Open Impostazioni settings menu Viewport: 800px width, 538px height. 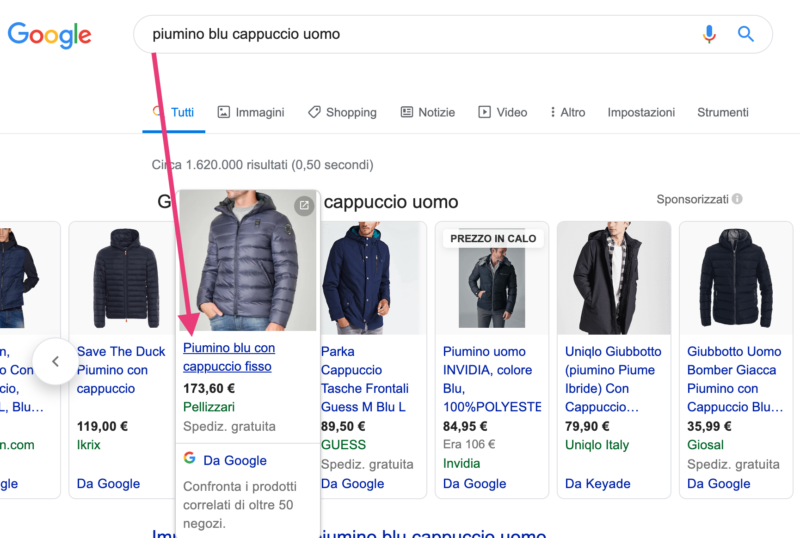(x=641, y=113)
